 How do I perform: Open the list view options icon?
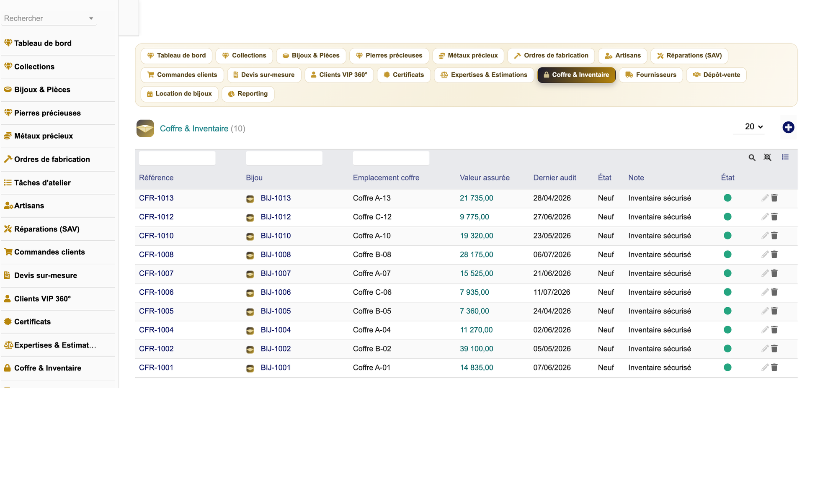(785, 157)
